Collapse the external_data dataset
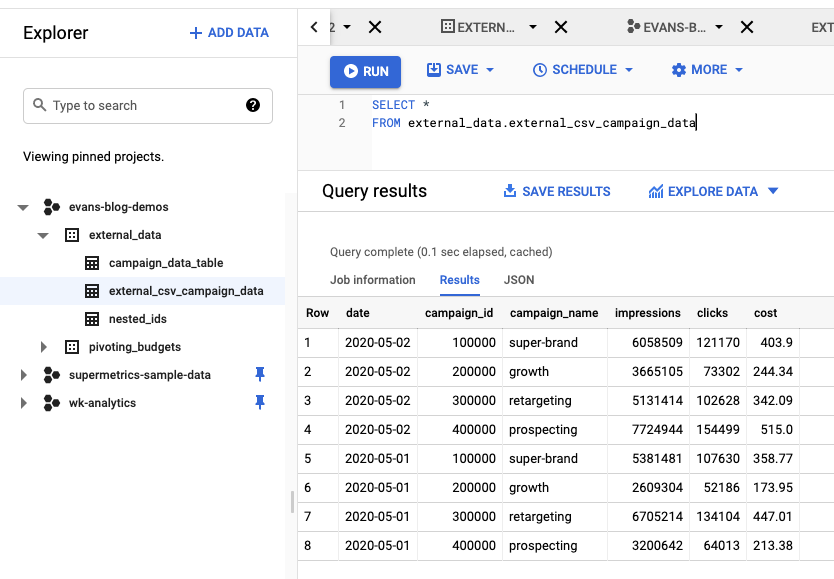Image resolution: width=834 pixels, height=579 pixels. point(43,235)
